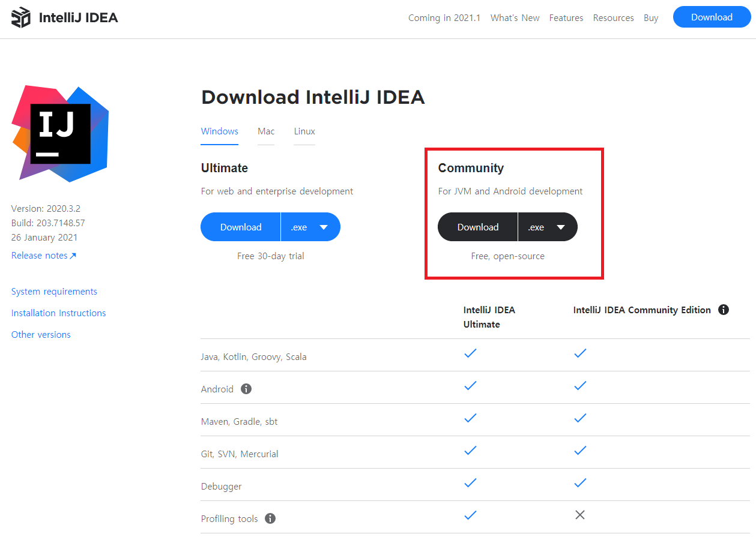Download the Community edition

tap(478, 227)
